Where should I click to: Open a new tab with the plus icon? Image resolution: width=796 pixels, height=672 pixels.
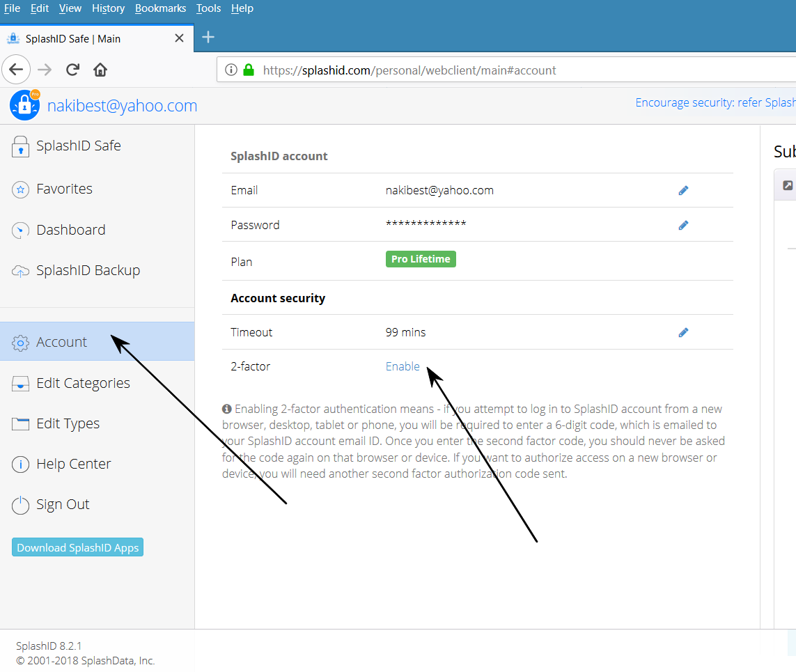coord(208,37)
